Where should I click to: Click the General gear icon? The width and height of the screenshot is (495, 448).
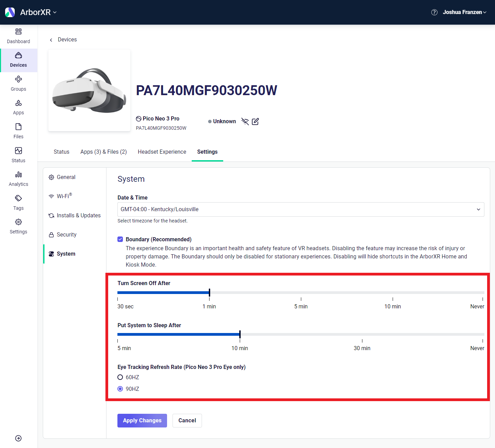[x=51, y=177]
